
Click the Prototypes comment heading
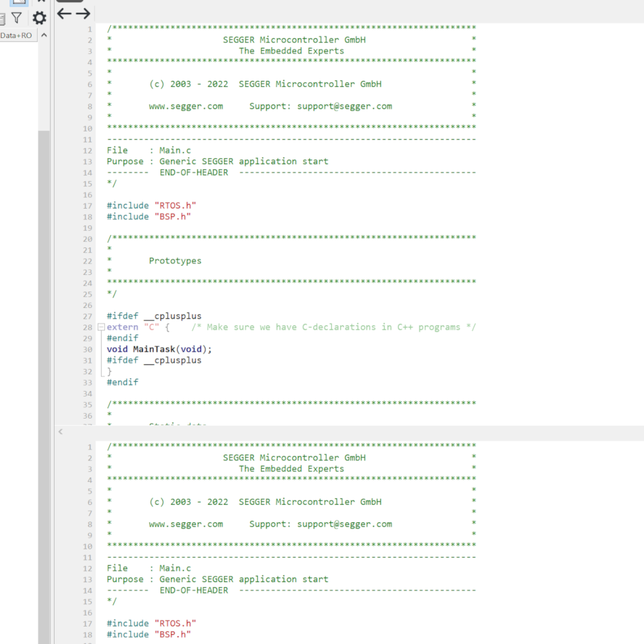[175, 261]
